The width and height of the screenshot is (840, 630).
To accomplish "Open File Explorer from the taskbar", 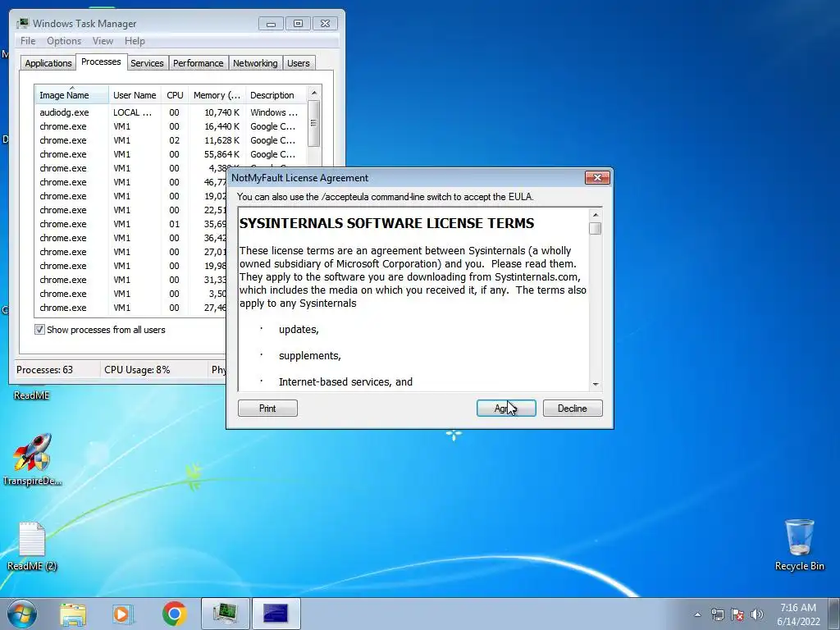I will [73, 614].
